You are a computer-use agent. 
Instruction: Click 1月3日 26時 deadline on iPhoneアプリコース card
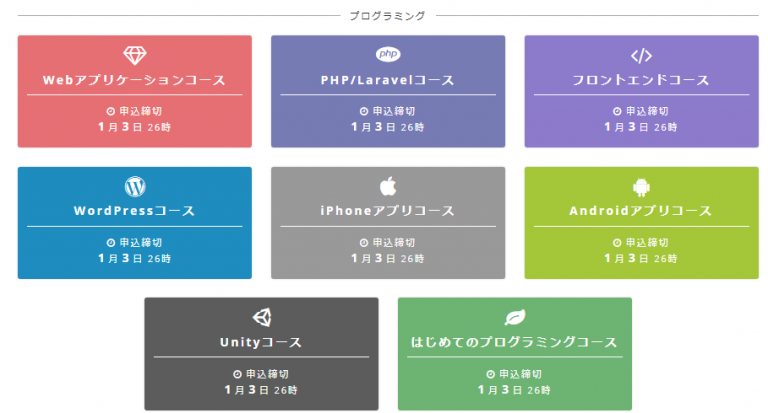tap(388, 259)
